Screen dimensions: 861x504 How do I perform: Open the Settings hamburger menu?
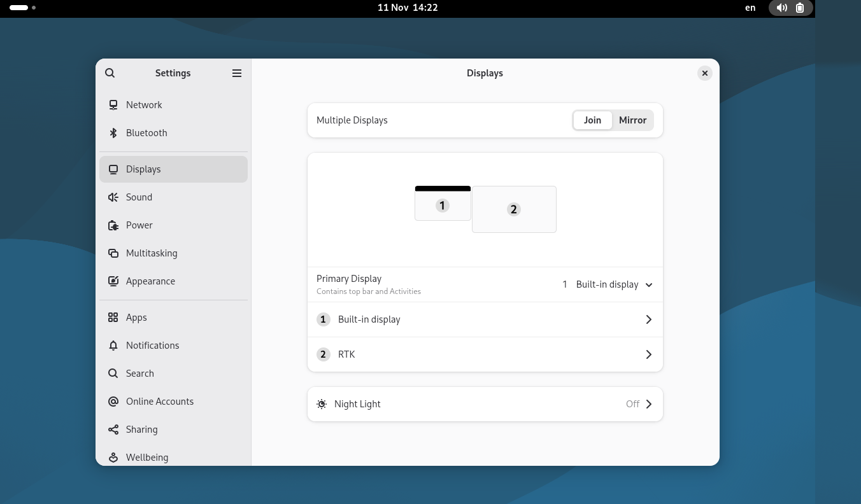(237, 73)
